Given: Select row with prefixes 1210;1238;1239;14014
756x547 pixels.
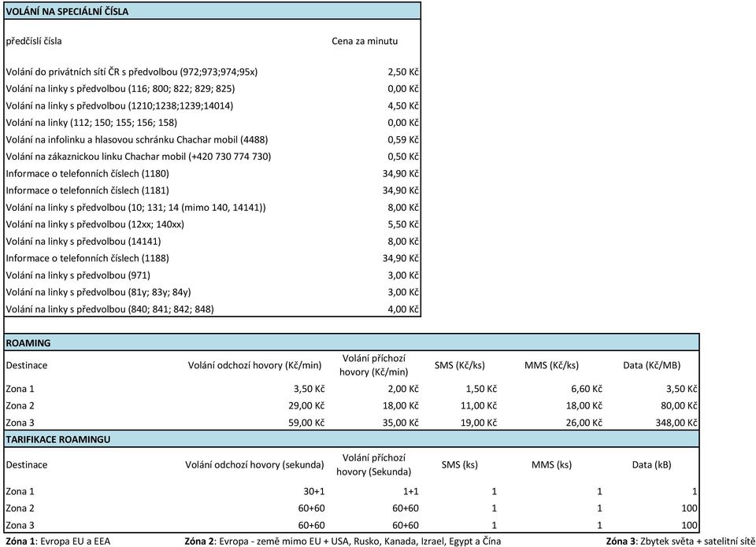Looking at the screenshot, I should coord(212,105).
